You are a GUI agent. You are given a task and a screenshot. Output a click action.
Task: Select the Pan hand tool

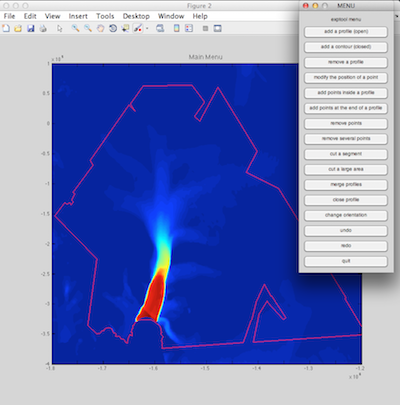100,29
